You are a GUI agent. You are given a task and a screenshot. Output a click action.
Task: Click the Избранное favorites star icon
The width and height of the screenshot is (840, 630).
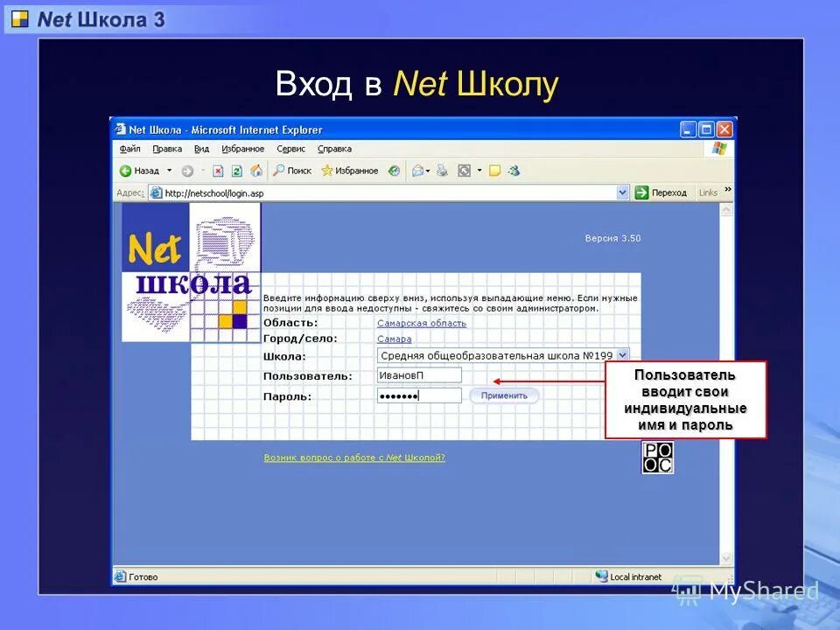pyautogui.click(x=325, y=171)
